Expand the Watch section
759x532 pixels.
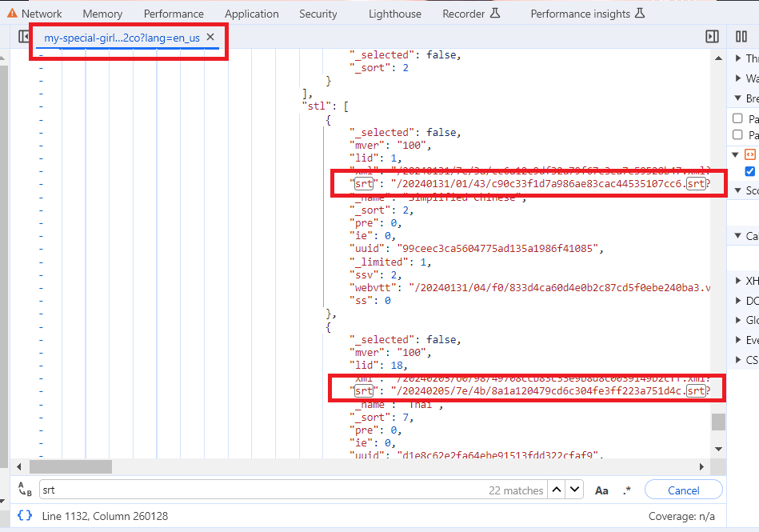coord(738,78)
